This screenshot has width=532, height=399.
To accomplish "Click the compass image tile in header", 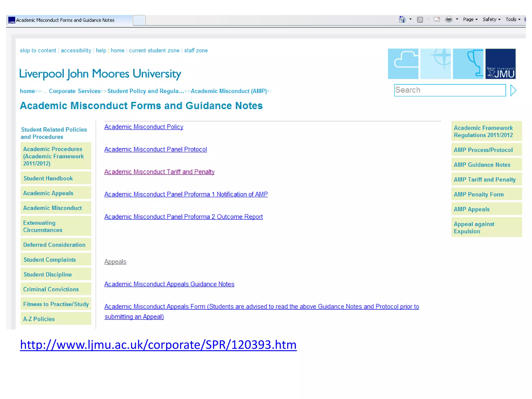I will point(436,64).
